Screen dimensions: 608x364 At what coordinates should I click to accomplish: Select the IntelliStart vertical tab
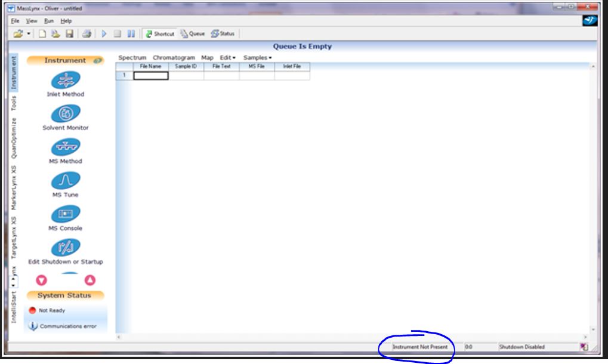click(x=14, y=307)
